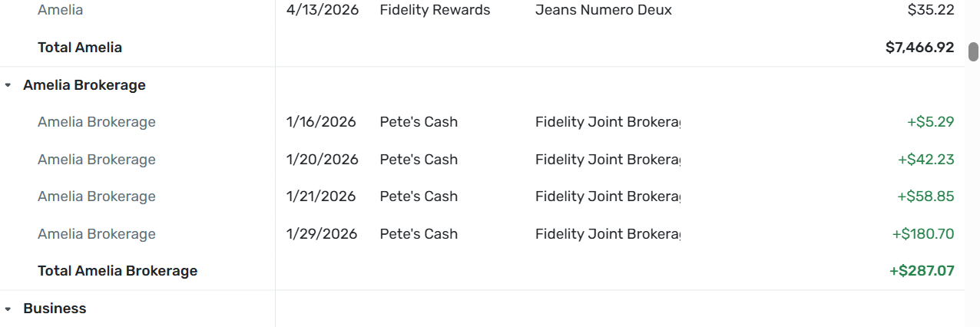Click the Total Amelia amount $7,466.92
Viewport: 980px width, 327px height.
coord(919,48)
